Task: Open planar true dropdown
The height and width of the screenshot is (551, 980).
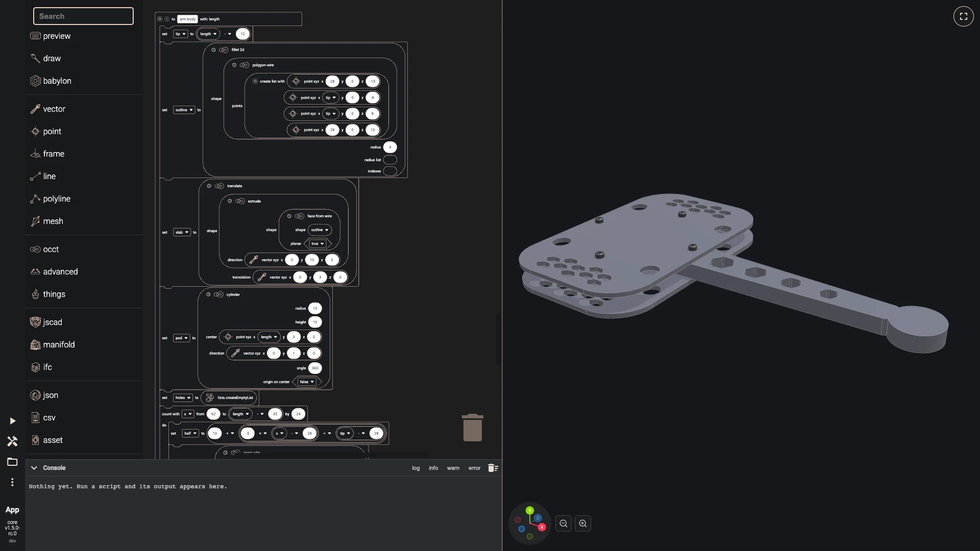Action: (317, 244)
